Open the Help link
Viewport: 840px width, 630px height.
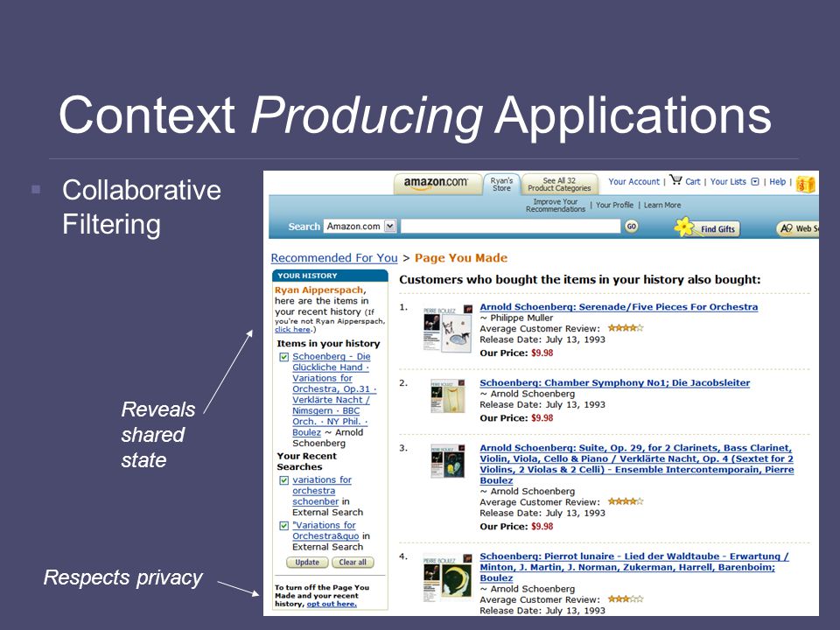(777, 182)
